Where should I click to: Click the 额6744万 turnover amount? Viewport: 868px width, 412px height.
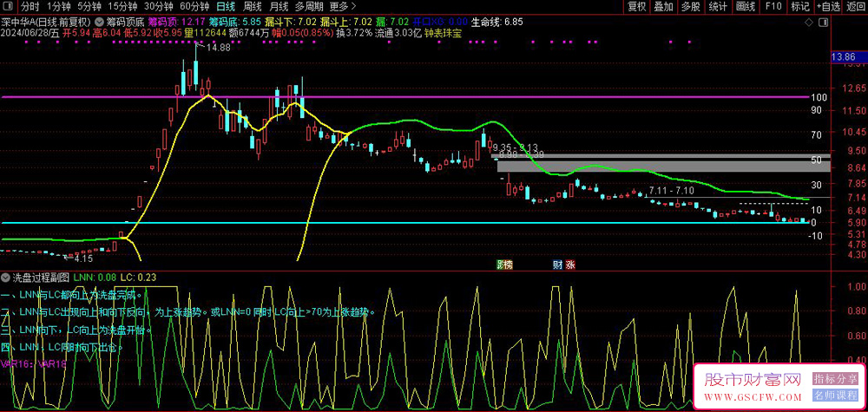pos(249,33)
